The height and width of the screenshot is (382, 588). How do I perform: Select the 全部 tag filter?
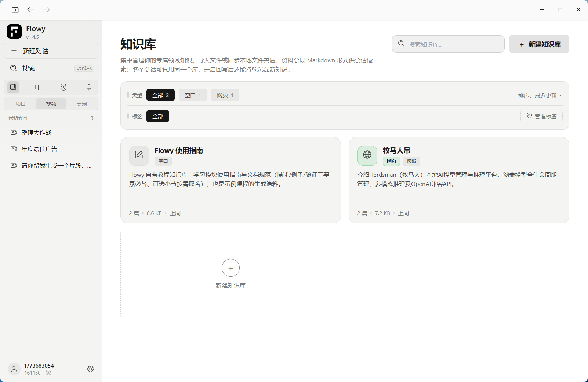(158, 116)
